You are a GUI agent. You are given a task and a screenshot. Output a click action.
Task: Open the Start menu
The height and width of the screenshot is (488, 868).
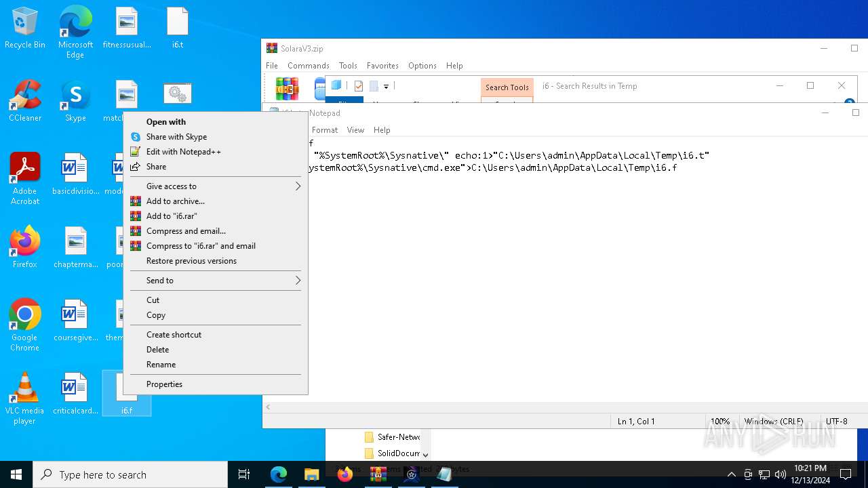pyautogui.click(x=16, y=474)
